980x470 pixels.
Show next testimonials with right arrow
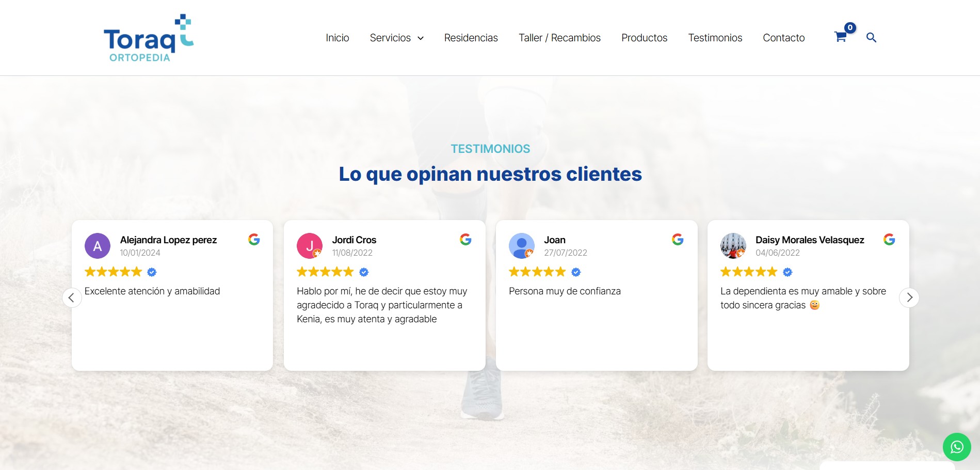(x=909, y=297)
